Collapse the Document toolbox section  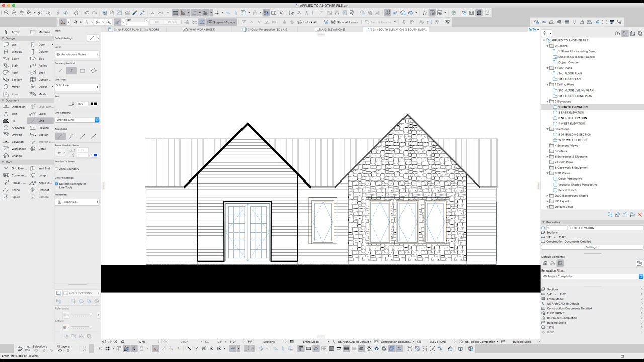click(x=3, y=100)
